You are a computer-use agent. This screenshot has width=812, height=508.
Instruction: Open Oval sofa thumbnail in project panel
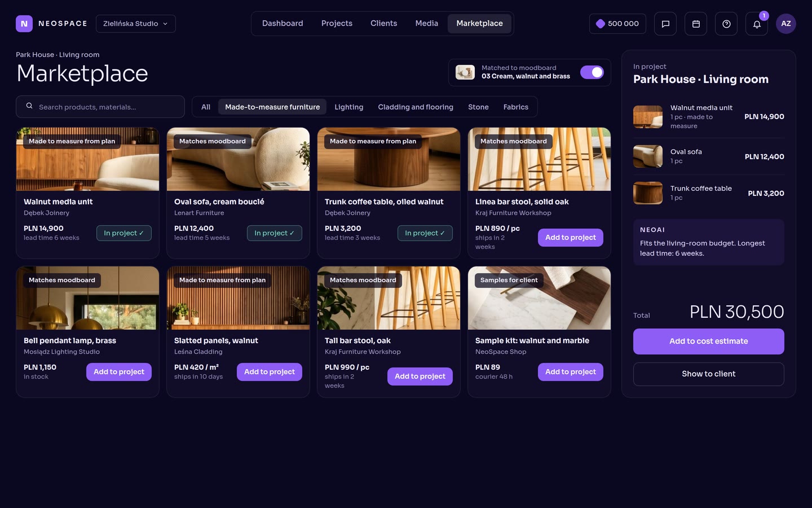coord(648,156)
